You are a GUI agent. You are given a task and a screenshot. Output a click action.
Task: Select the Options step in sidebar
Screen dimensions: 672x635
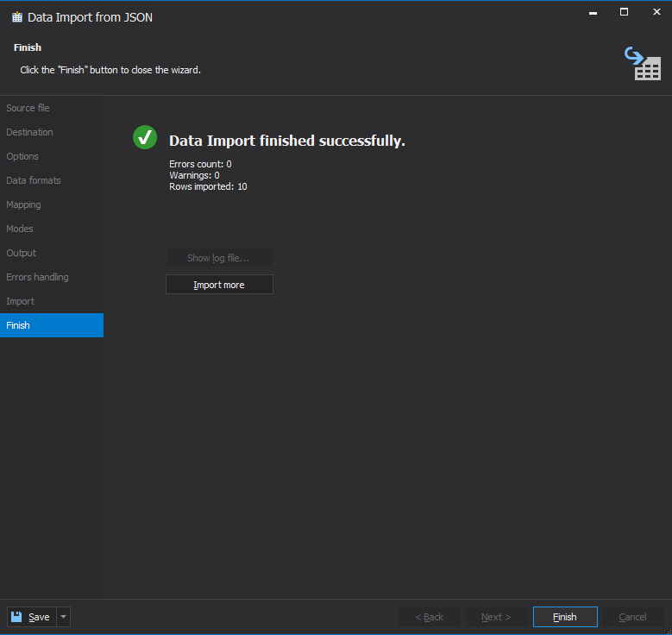coord(52,156)
